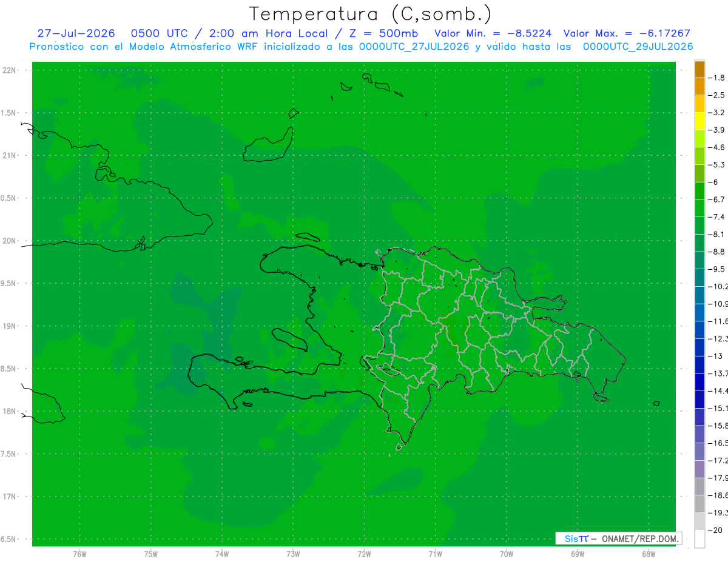
Task: Click the "-9.5" colorbar value
Action: coord(717,269)
